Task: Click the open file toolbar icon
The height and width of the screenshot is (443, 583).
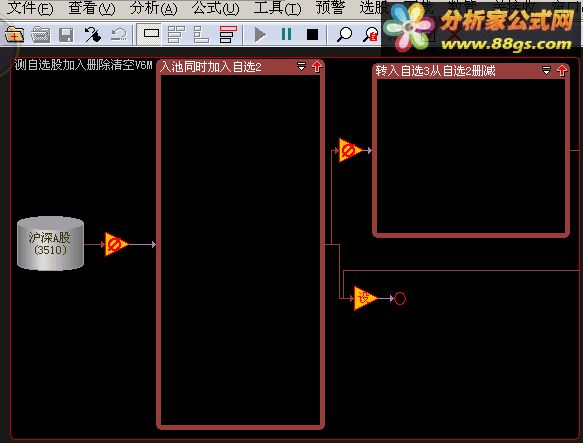Action: (x=41, y=35)
